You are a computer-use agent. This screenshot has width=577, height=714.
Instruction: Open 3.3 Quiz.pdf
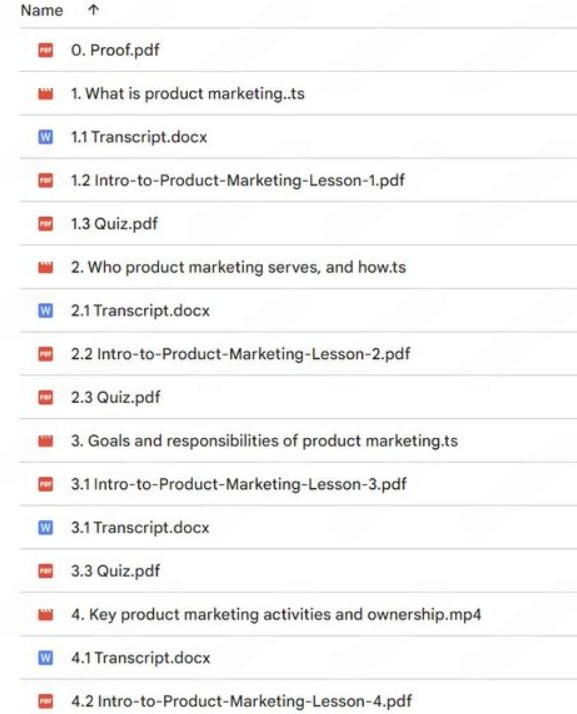click(x=116, y=571)
